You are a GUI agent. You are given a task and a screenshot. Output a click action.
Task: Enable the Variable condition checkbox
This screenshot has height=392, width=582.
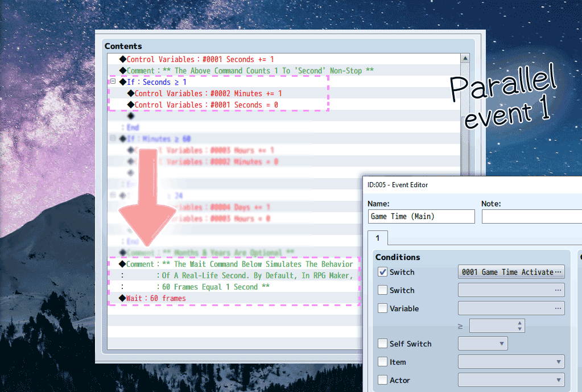click(383, 308)
